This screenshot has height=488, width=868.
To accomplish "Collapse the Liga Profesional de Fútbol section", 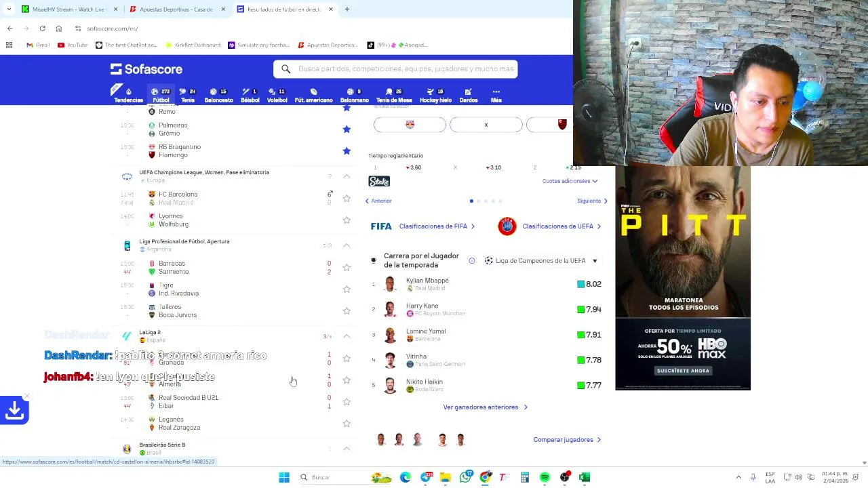I will pyautogui.click(x=347, y=245).
